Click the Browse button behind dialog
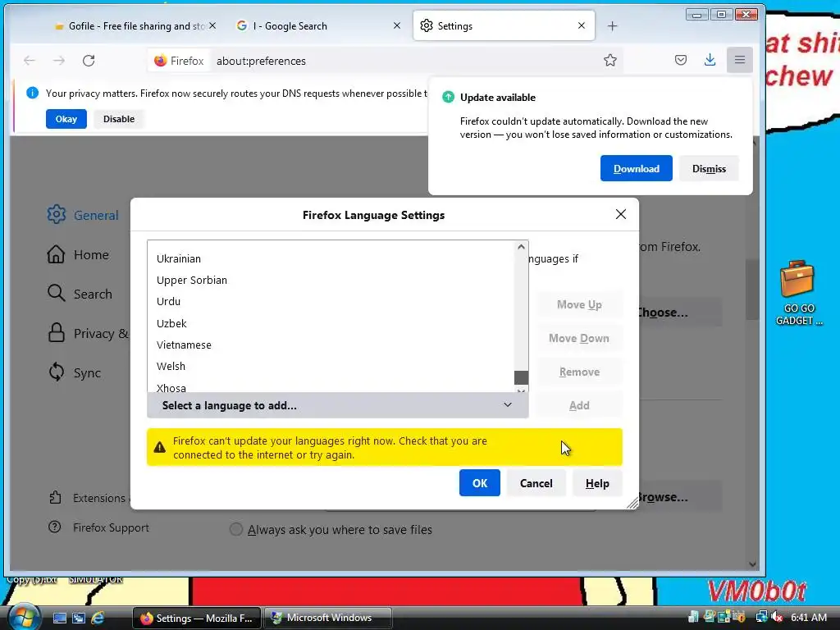The height and width of the screenshot is (630, 840). [680, 497]
